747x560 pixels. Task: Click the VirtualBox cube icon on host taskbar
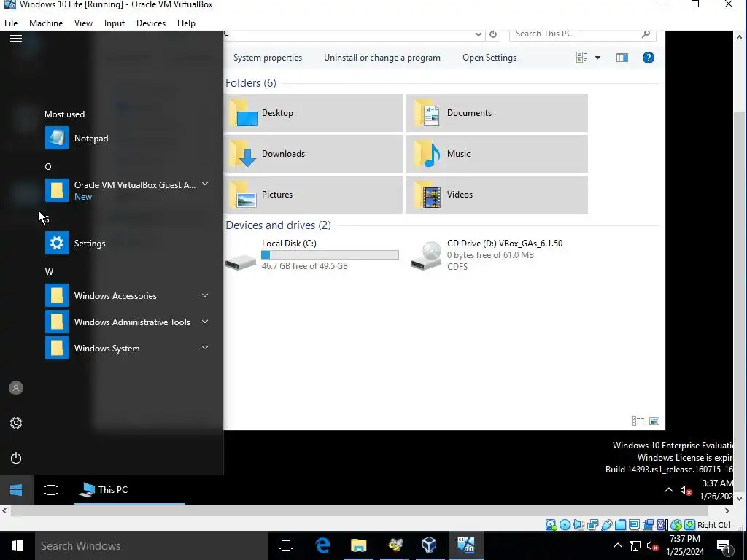tap(429, 545)
